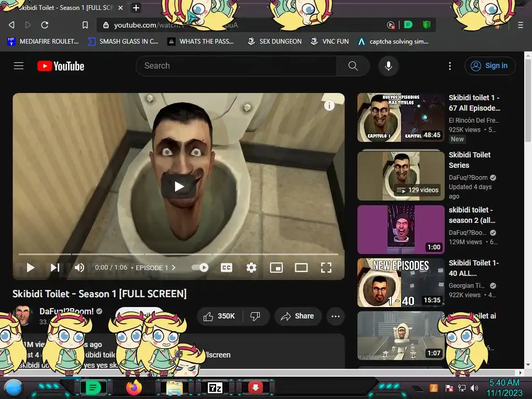
Task: Expand the EPISODE 1 chapter chevron
Action: [x=174, y=268]
